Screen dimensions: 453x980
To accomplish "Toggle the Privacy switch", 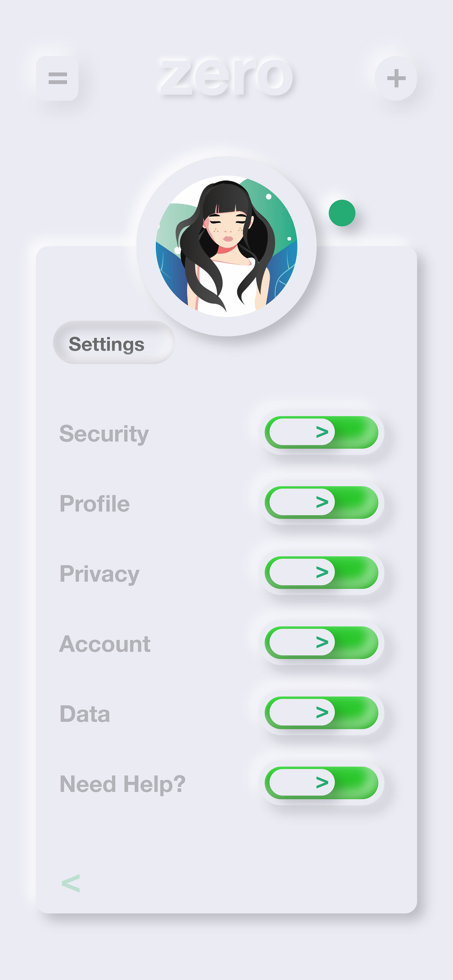I will [x=322, y=573].
